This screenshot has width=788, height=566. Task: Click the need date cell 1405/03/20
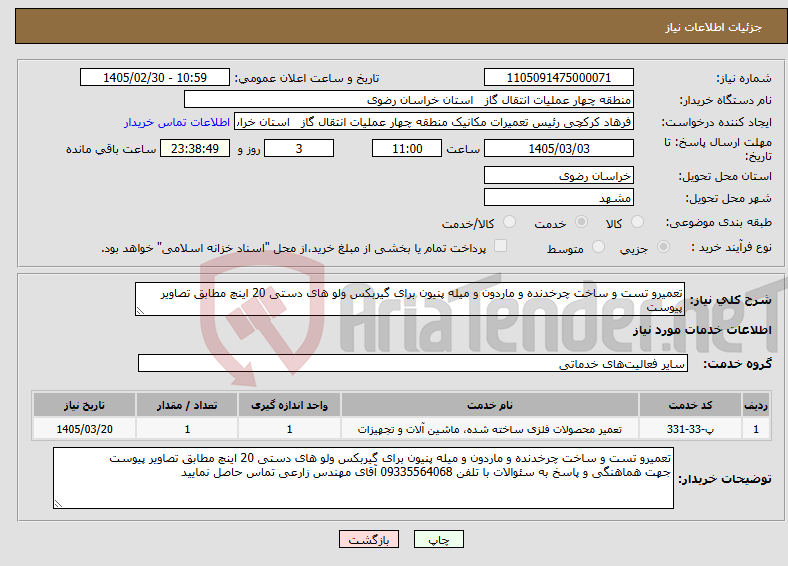click(x=84, y=429)
